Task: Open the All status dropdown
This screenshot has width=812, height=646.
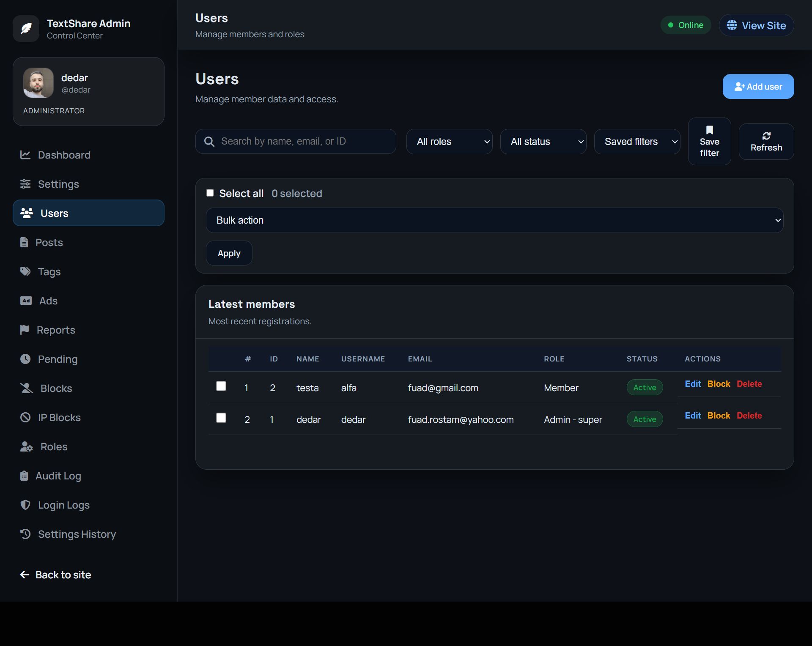Action: pos(543,142)
